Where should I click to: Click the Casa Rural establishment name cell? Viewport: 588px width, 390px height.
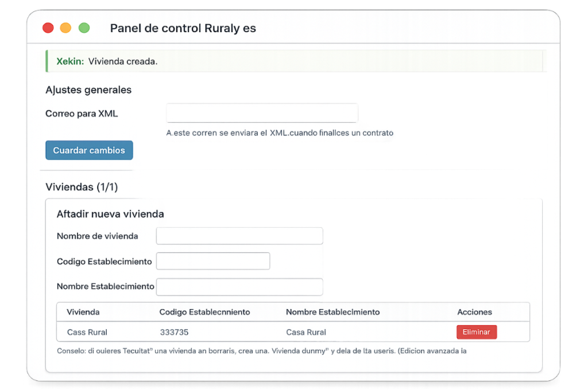point(305,332)
